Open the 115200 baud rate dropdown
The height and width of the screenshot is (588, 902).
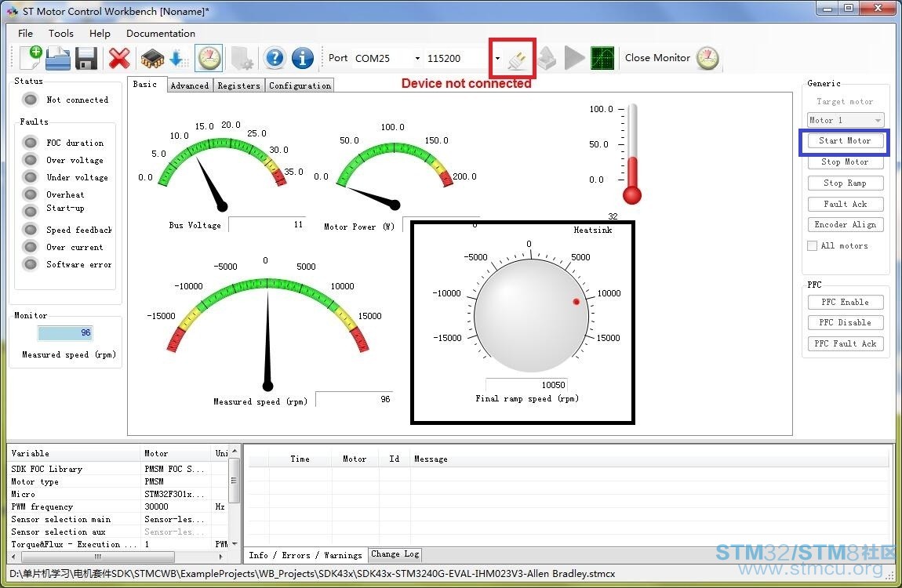(x=497, y=58)
